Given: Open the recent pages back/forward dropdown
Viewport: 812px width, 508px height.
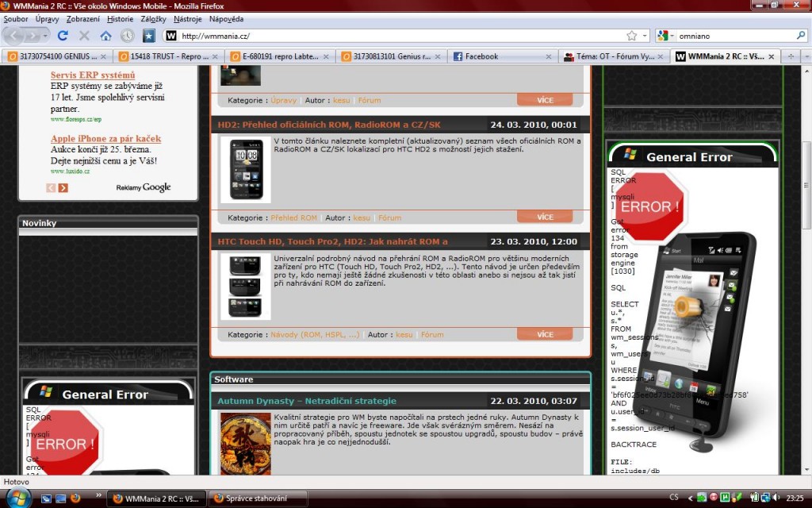Looking at the screenshot, I should tap(45, 36).
